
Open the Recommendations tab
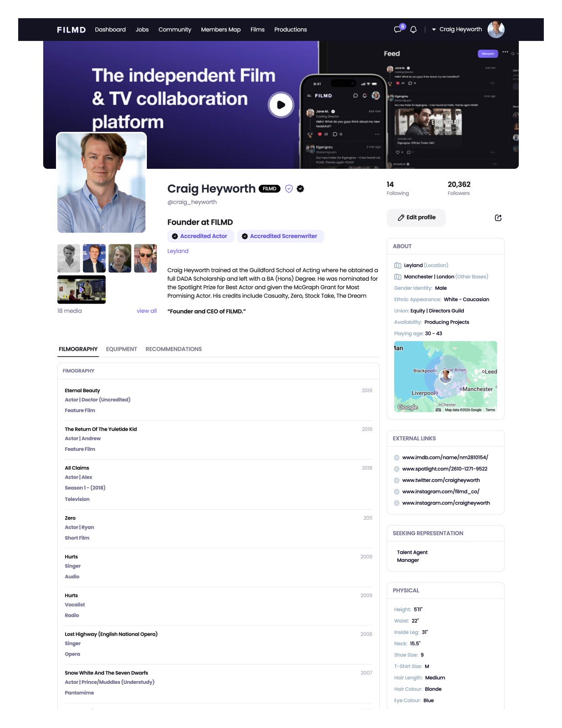173,349
